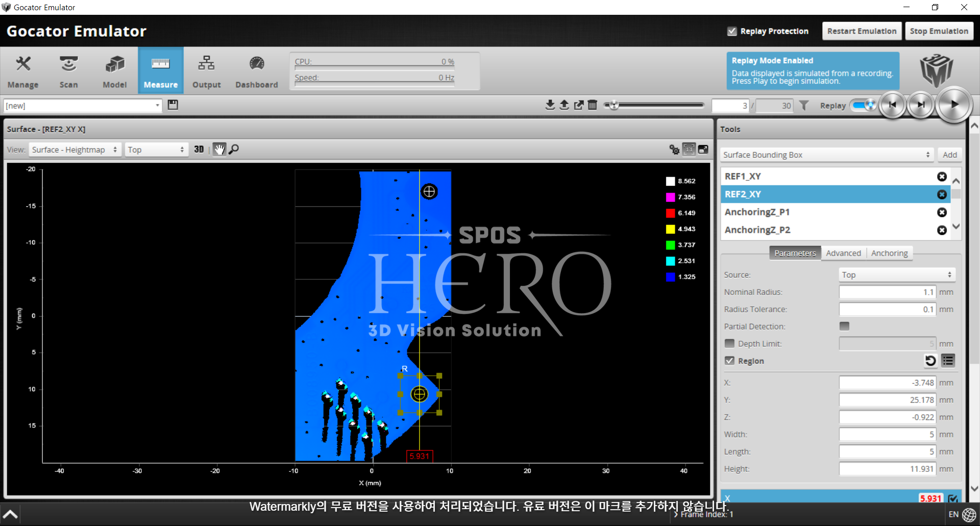The image size is (980, 526).
Task: Select the Measure page
Action: pyautogui.click(x=161, y=71)
